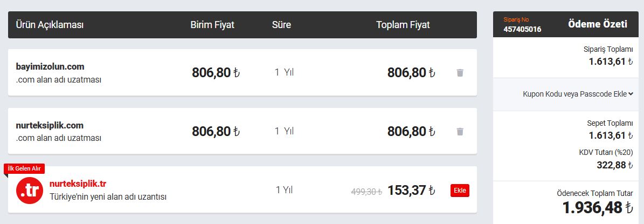Click the Süre column header
Screen dimensions: 644x224
[281, 25]
